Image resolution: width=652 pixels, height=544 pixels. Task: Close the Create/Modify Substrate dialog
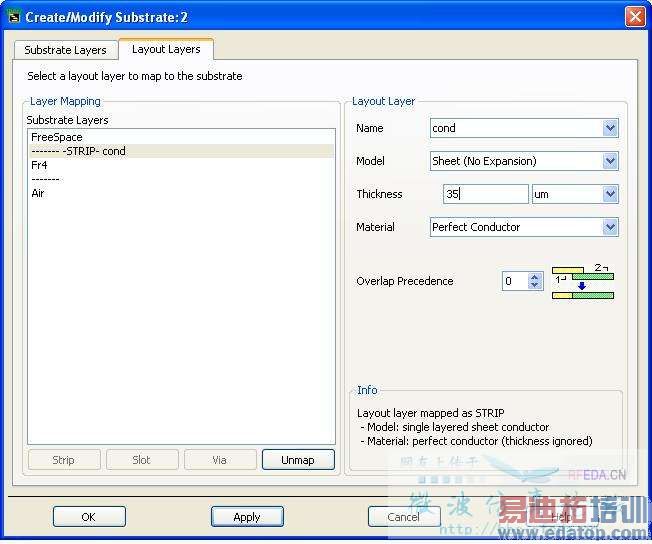point(635,17)
